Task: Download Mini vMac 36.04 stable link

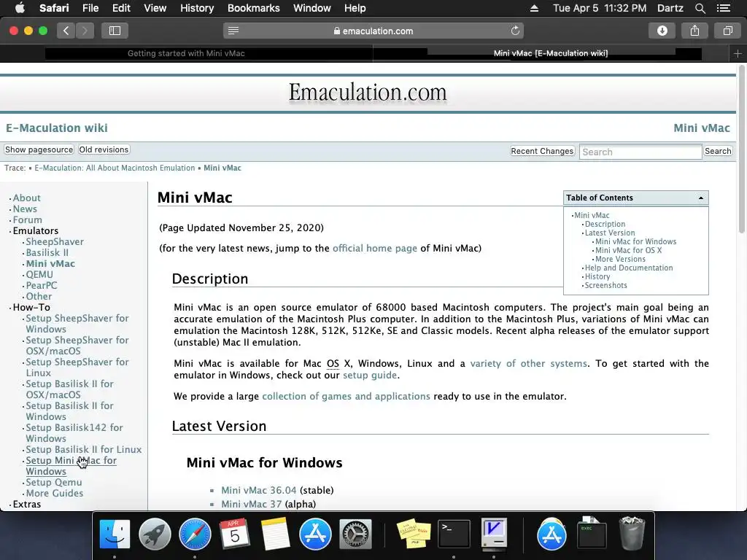Action: pos(259,490)
